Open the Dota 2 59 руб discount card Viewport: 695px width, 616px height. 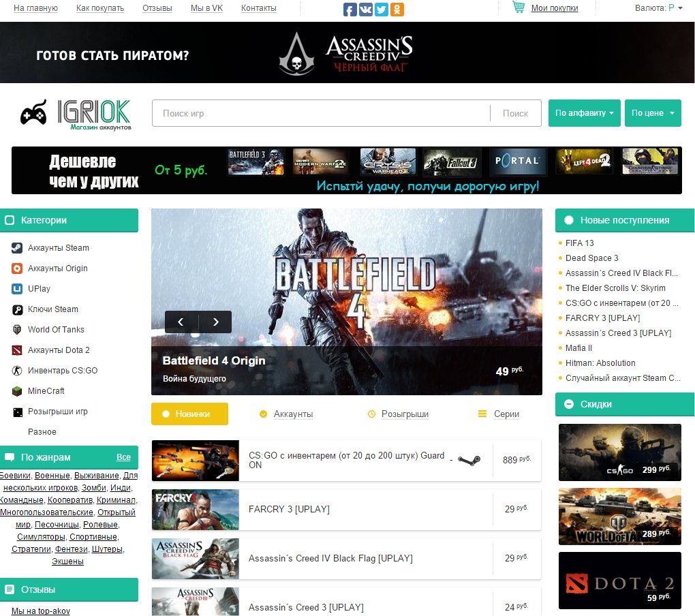click(619, 581)
